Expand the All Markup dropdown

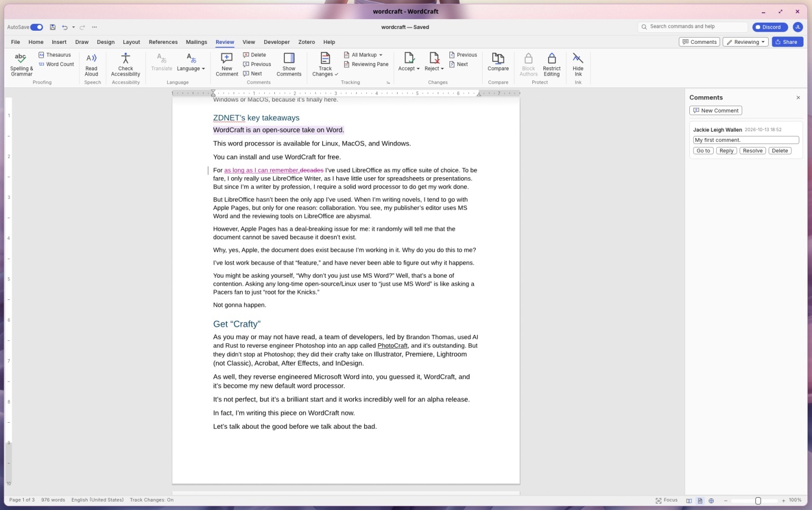point(363,55)
